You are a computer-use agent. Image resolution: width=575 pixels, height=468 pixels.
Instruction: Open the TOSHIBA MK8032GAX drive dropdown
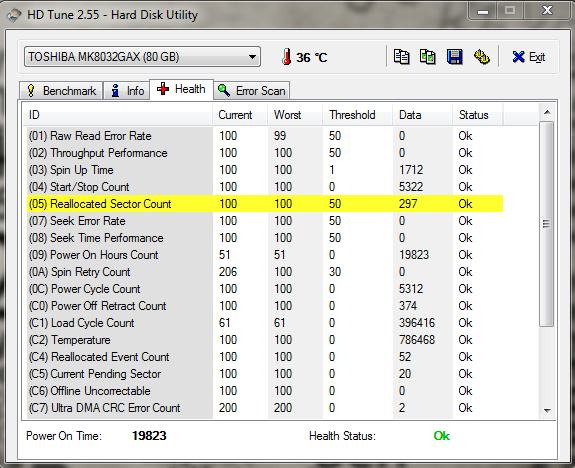coord(142,56)
